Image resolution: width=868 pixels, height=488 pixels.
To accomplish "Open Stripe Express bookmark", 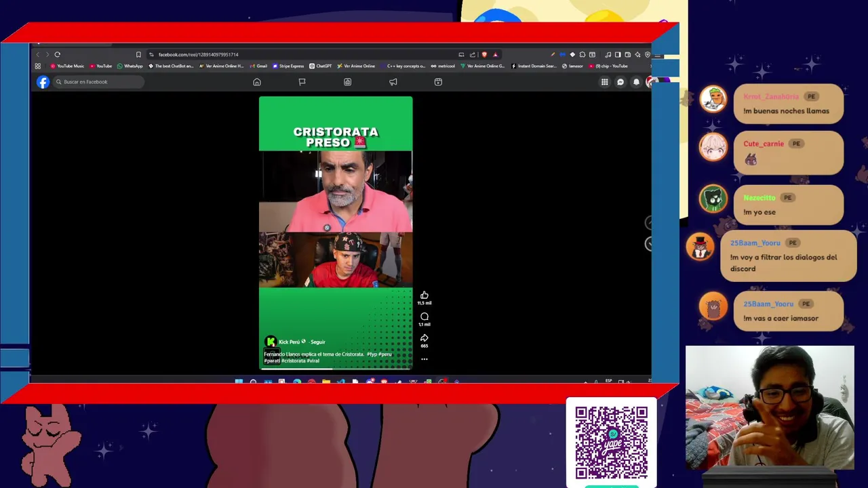I will click(288, 66).
